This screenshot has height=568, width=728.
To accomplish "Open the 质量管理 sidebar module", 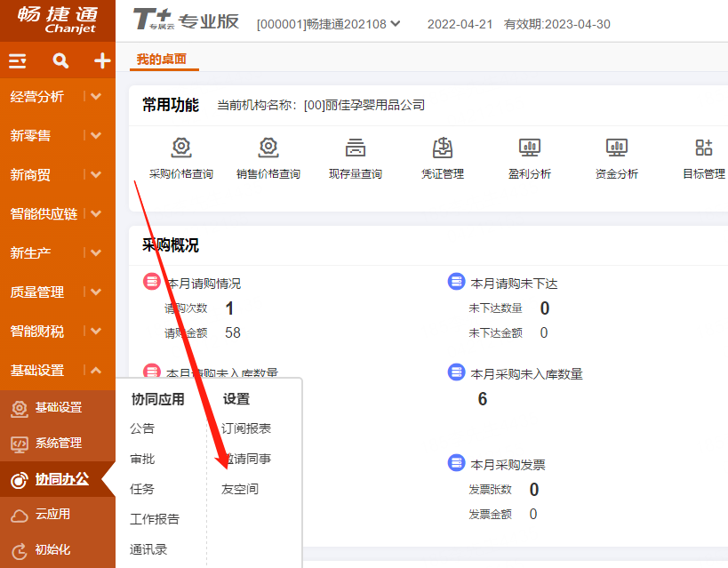I will click(x=37, y=292).
